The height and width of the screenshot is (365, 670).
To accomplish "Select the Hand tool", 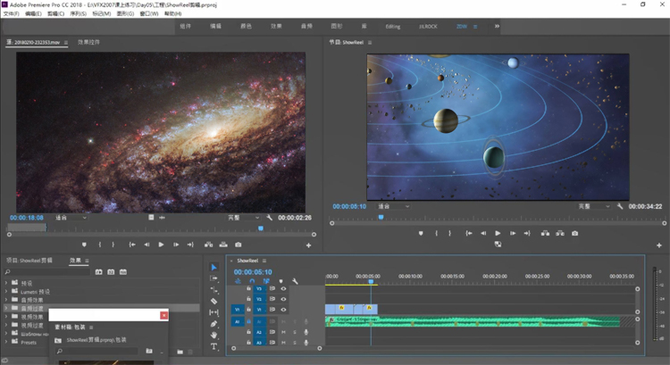I will [x=214, y=335].
